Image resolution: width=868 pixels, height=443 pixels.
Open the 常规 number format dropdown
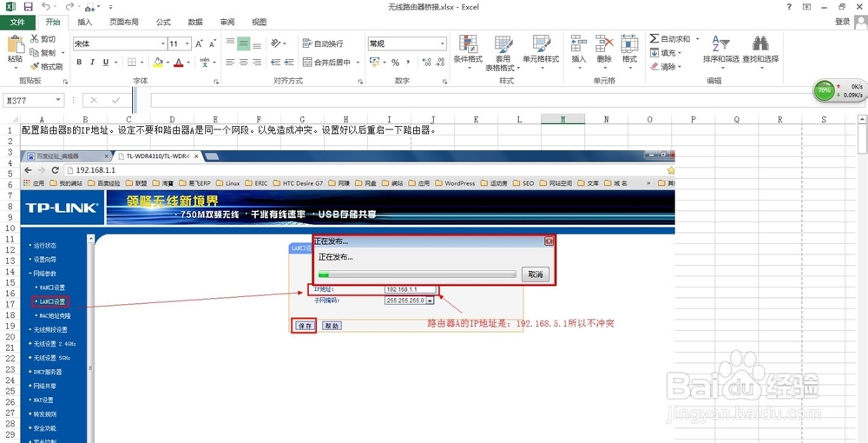[x=443, y=43]
